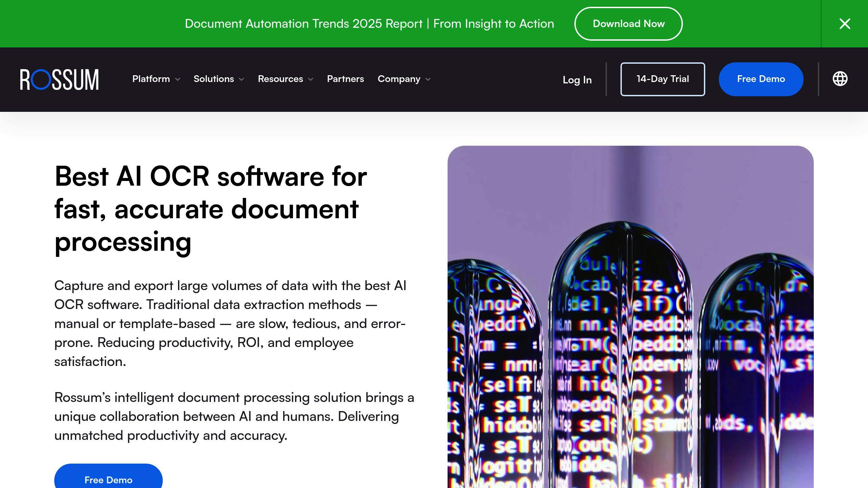This screenshot has height=488, width=868.
Task: Expand the Company menu chevron
Action: 428,79
